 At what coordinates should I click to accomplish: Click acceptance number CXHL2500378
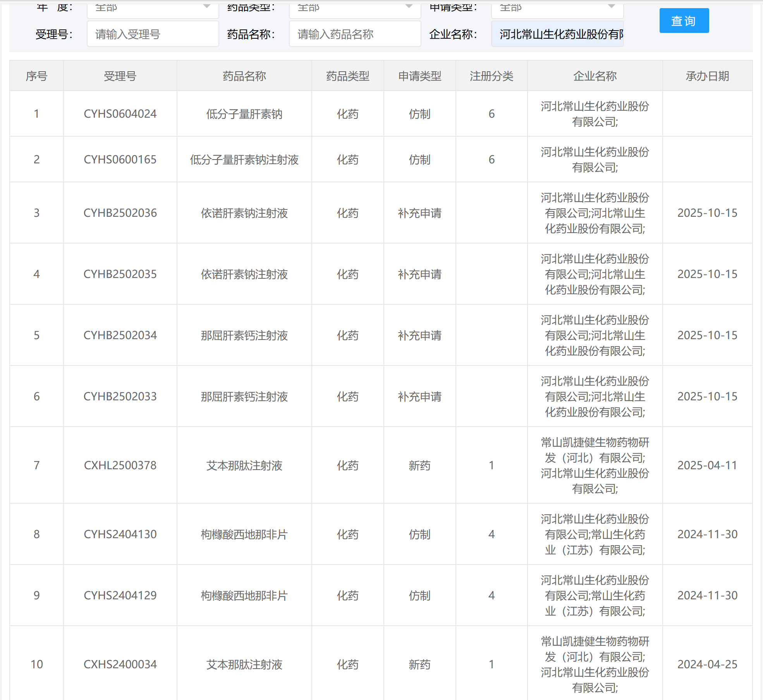[x=120, y=465]
